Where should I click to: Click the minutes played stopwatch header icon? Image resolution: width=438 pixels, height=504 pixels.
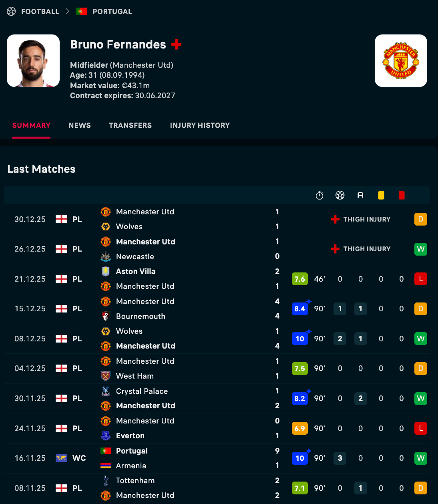point(319,195)
